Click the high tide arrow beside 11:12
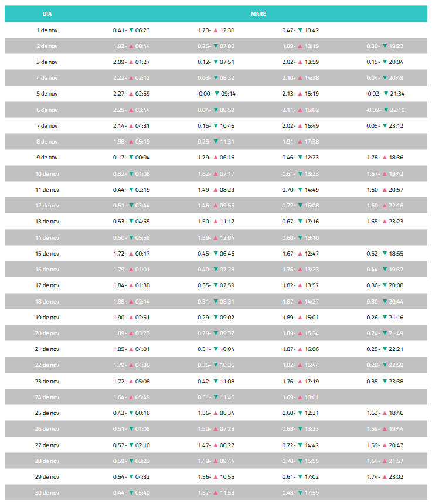The image size is (432, 504). click(216, 222)
